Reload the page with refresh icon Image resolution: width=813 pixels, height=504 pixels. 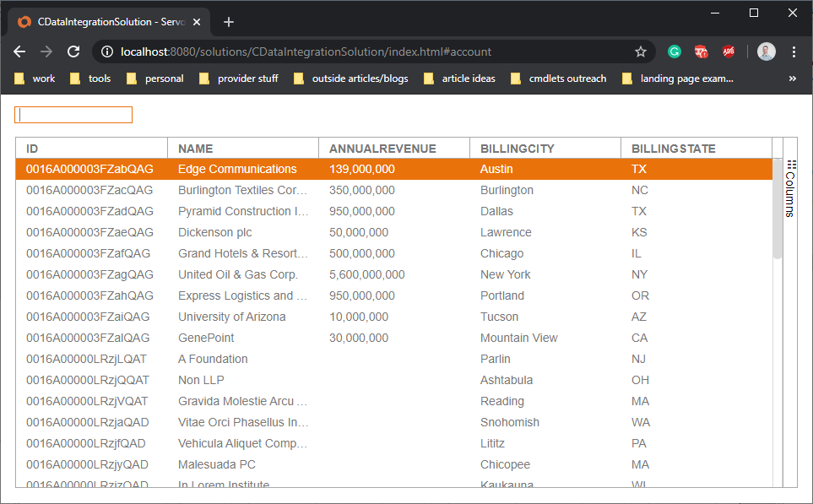pos(73,51)
